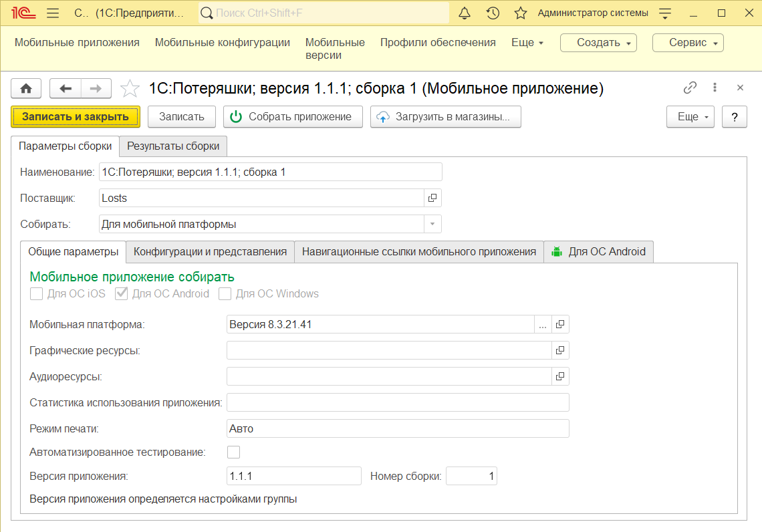Toggle Для ОС iOS checkbox
The width and height of the screenshot is (762, 532).
(37, 293)
